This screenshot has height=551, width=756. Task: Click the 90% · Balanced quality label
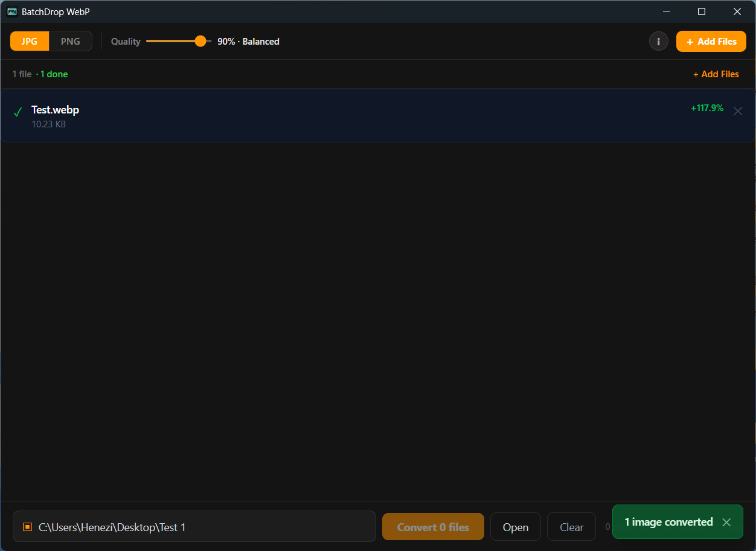click(248, 41)
